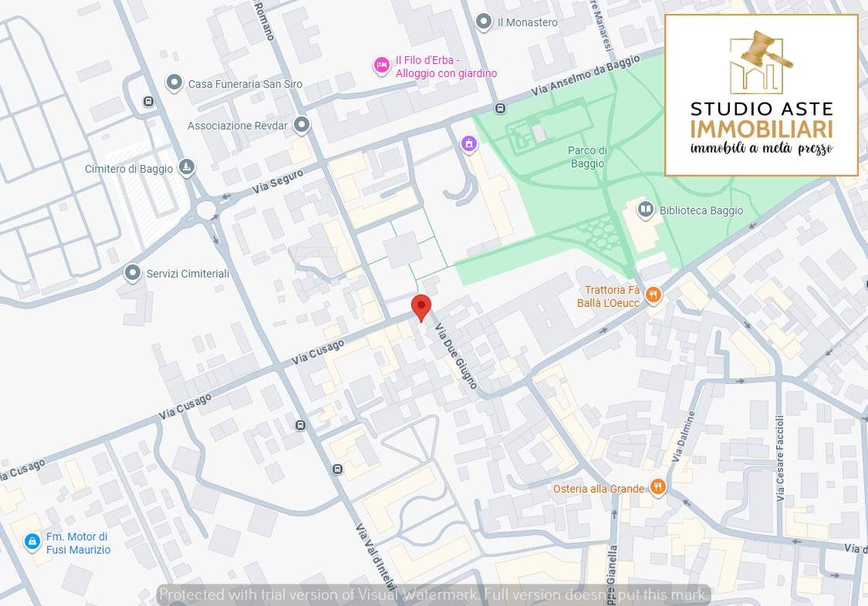Click the Fm. Motor di Fusi Maurizio icon
The height and width of the screenshot is (606, 868).
click(x=32, y=543)
